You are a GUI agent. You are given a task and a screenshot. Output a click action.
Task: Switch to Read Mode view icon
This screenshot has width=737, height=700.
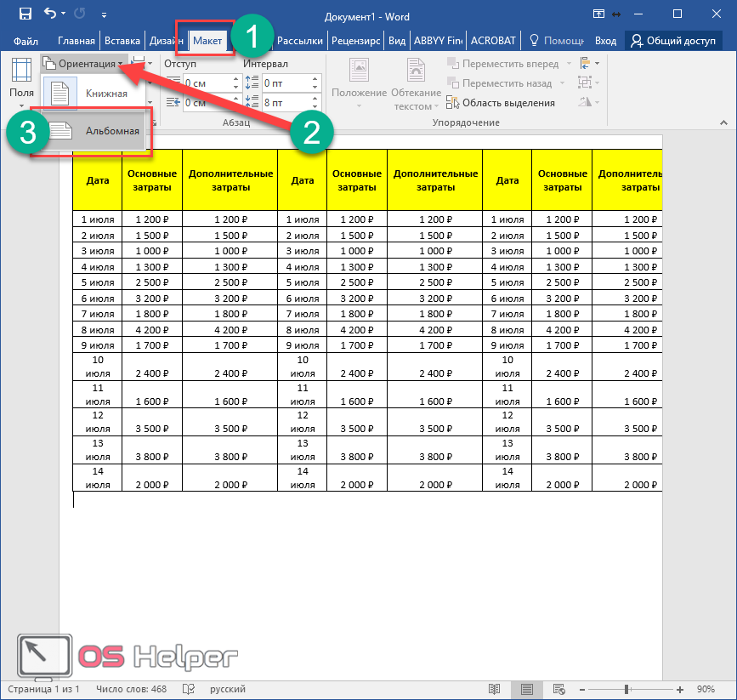click(495, 688)
